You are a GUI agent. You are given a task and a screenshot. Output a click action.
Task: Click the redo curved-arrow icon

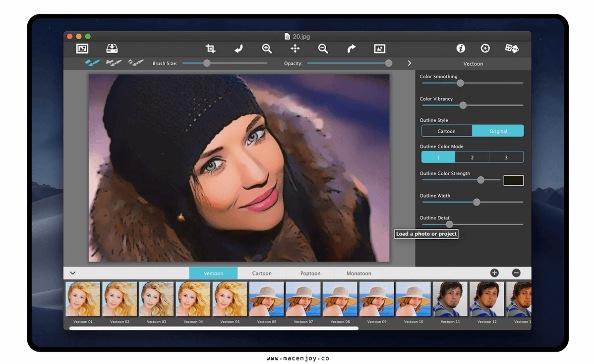352,48
